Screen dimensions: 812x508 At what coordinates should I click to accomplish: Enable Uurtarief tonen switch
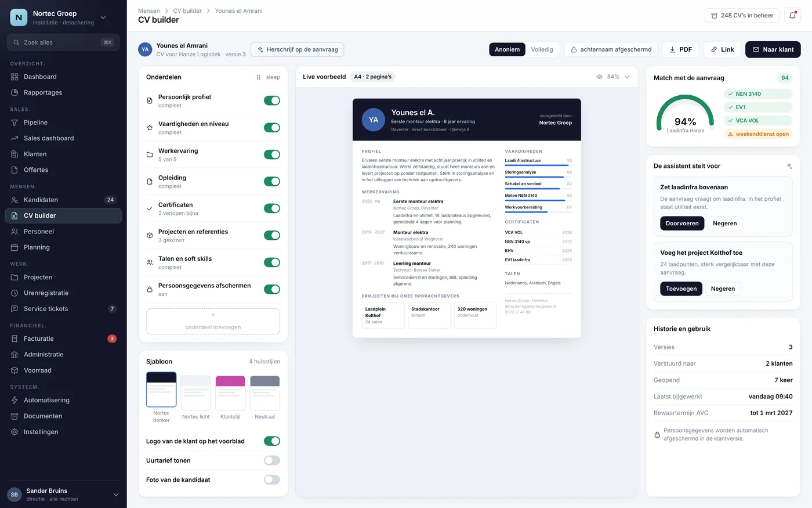(272, 460)
